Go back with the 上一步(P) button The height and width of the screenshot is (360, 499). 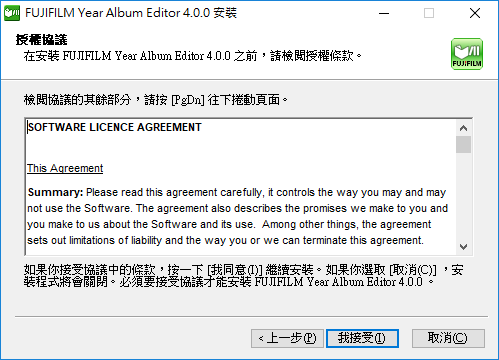tap(287, 338)
